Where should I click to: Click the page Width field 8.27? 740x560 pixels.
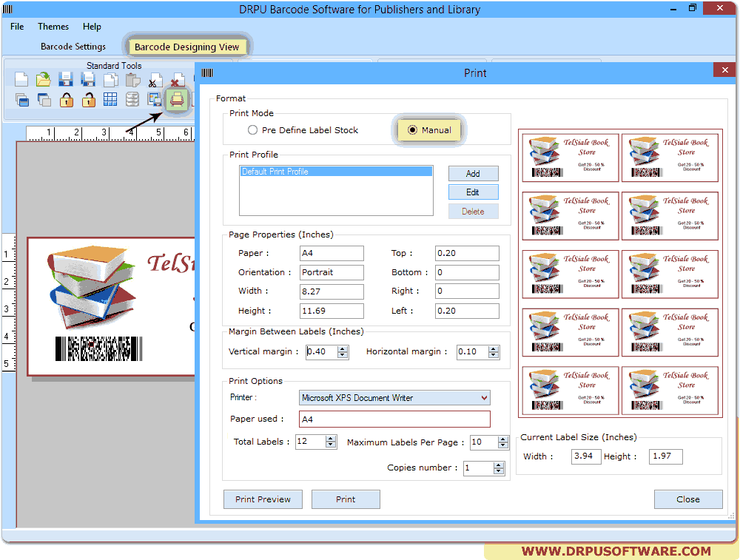[x=332, y=291]
